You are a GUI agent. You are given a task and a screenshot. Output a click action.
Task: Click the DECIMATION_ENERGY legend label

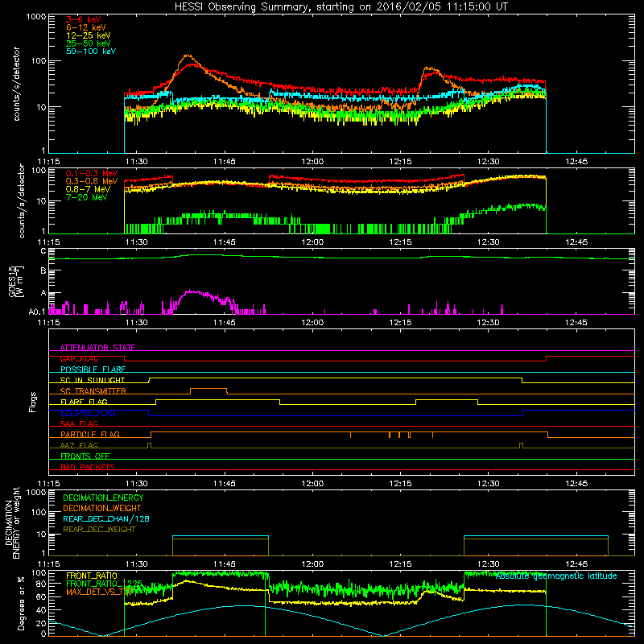(103, 497)
